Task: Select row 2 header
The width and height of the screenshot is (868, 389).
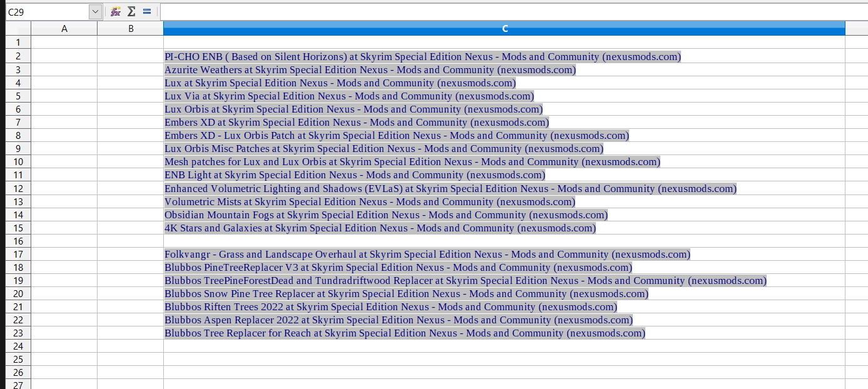Action: [18, 56]
